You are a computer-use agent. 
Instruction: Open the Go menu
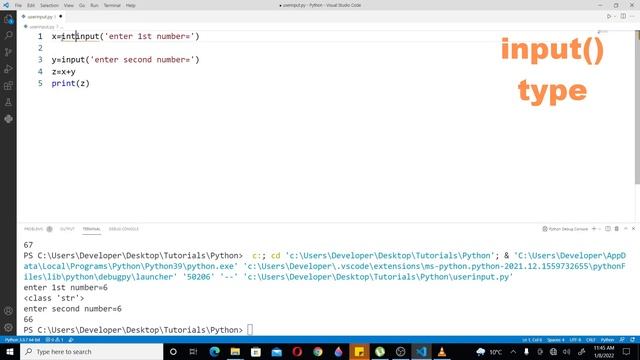click(82, 5)
